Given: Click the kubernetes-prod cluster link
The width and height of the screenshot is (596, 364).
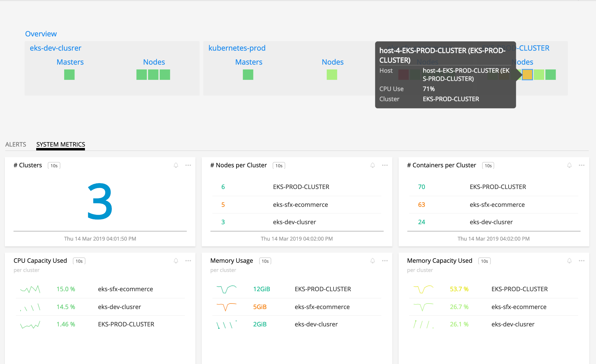Looking at the screenshot, I should [237, 48].
